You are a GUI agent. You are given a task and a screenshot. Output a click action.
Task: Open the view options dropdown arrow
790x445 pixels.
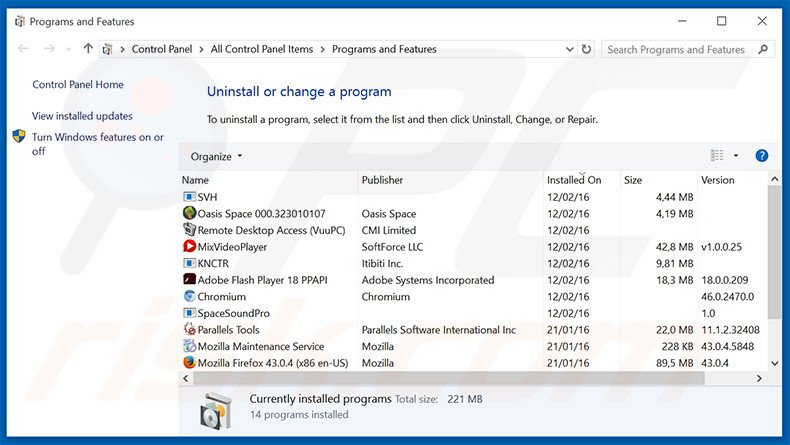(736, 156)
